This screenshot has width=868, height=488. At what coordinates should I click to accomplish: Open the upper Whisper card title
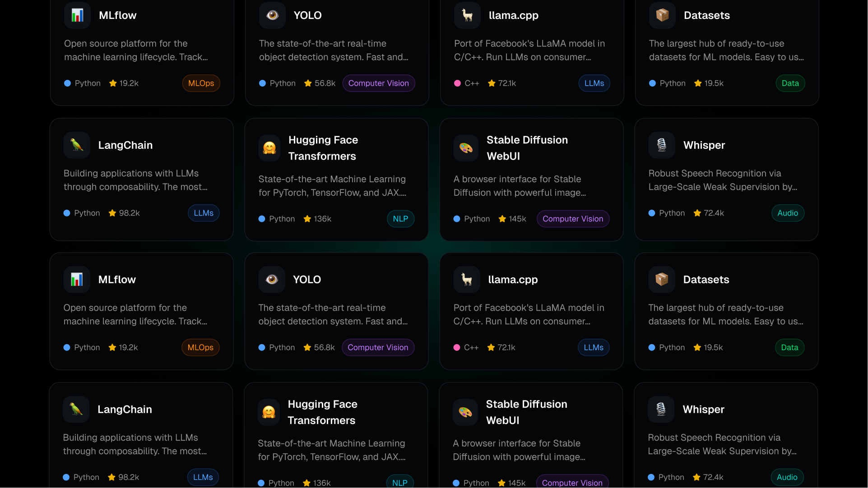pyautogui.click(x=704, y=145)
